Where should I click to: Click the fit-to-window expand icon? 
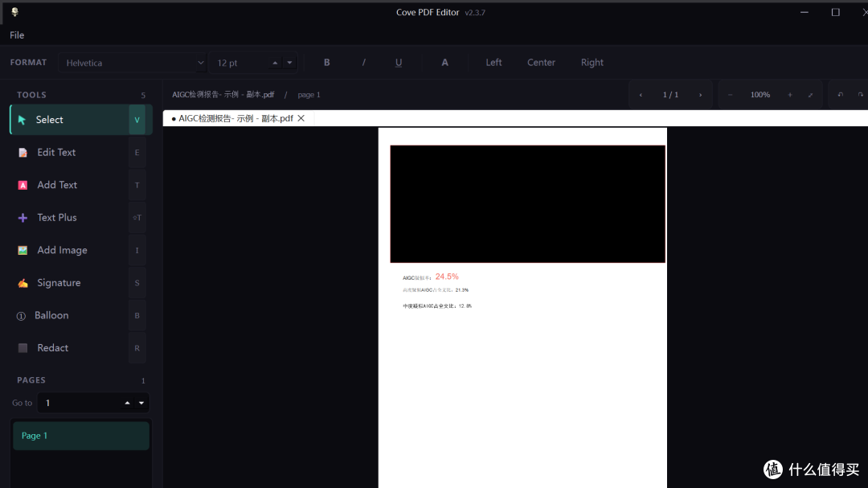810,95
